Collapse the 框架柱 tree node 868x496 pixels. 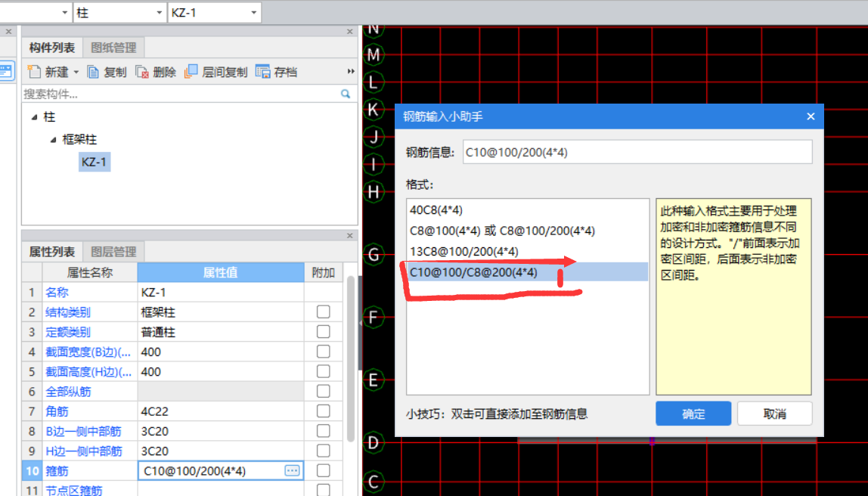coord(53,139)
